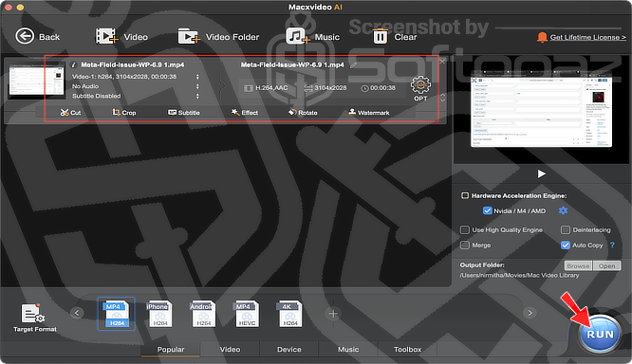
Task: Open codec OPT settings gear
Action: 420,88
